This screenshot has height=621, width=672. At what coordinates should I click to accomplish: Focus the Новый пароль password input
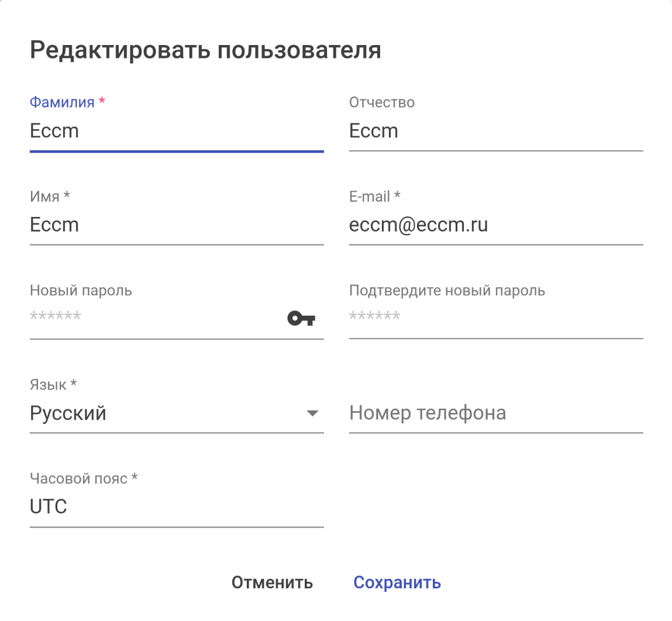152,318
